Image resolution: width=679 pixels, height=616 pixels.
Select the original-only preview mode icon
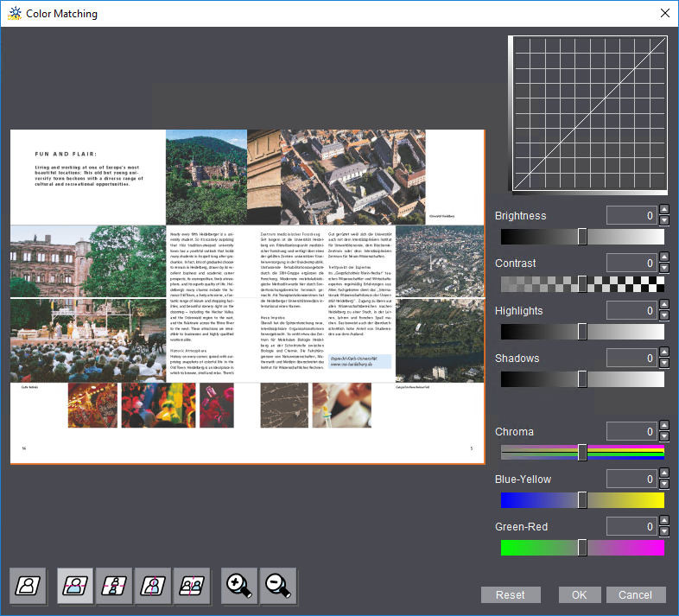pos(28,586)
